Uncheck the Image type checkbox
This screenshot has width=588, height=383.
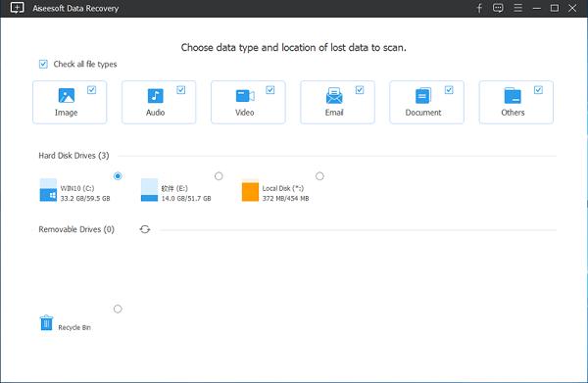pos(91,90)
